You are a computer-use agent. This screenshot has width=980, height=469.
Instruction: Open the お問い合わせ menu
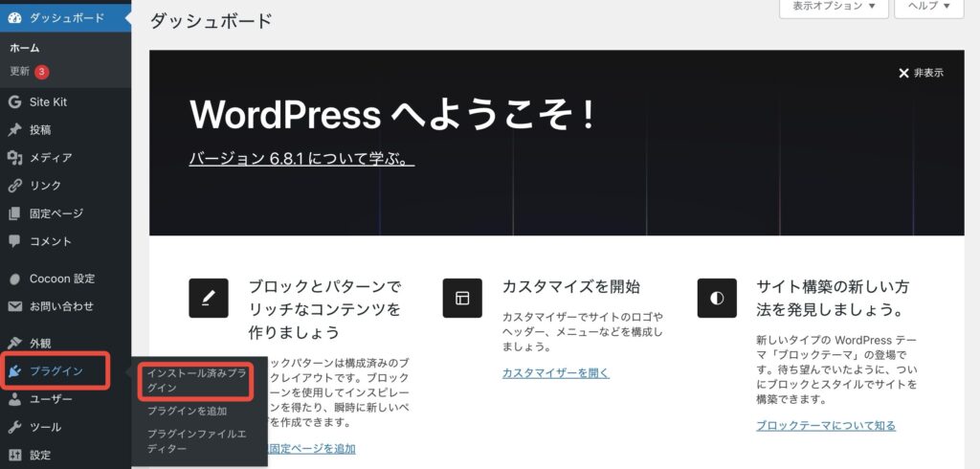click(x=66, y=306)
